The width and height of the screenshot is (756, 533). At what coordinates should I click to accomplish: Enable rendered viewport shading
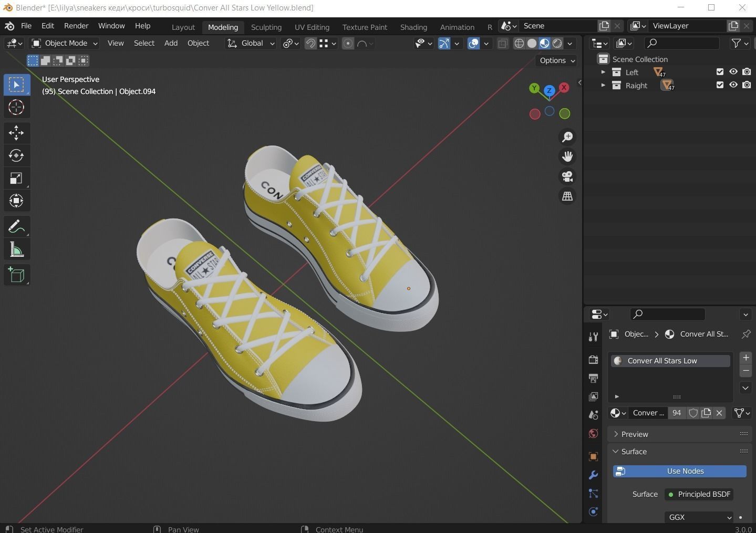point(557,44)
